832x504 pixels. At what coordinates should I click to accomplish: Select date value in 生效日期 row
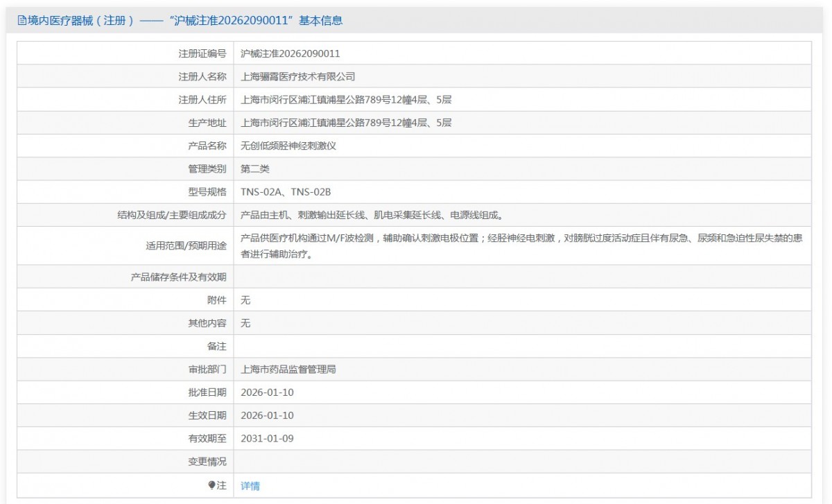click(x=267, y=415)
